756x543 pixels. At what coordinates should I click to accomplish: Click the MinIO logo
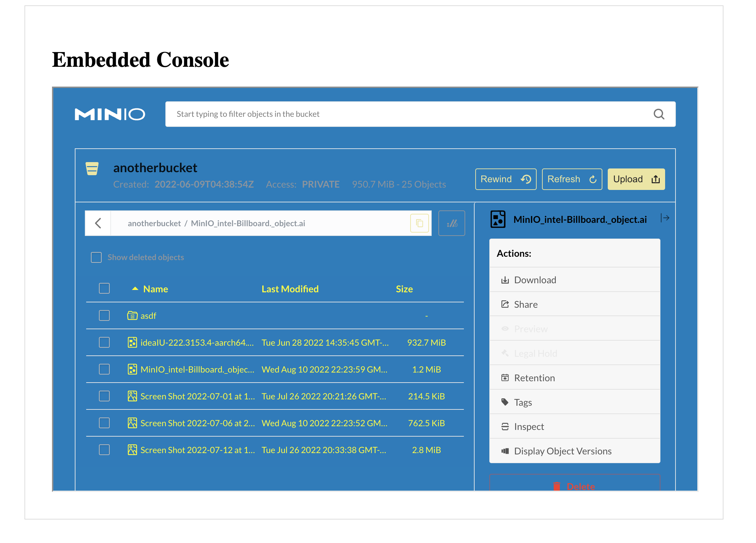110,114
